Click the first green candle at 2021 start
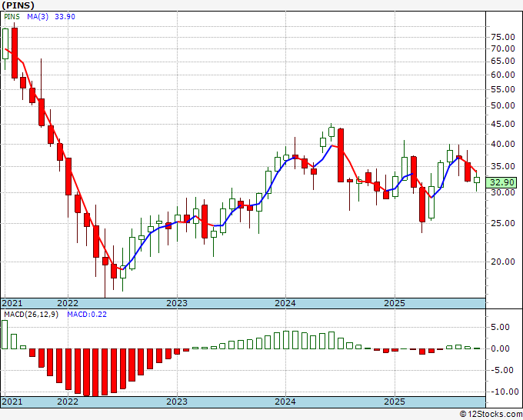 pyautogui.click(x=5, y=44)
